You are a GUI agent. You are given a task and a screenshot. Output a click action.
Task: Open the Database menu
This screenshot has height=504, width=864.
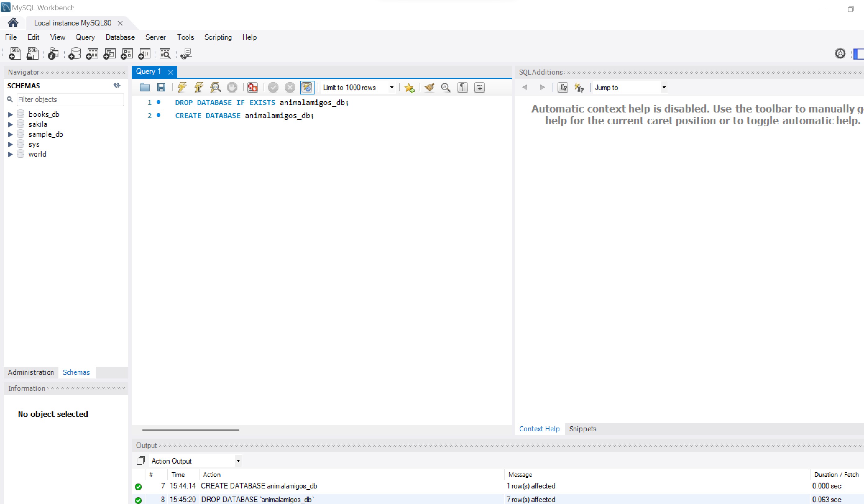[x=120, y=37]
